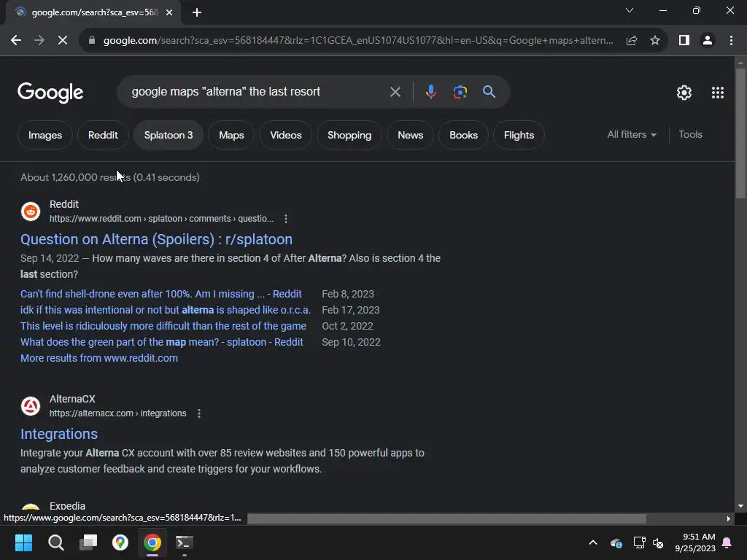Open Windows taskbar search
747x560 pixels.
(x=55, y=542)
